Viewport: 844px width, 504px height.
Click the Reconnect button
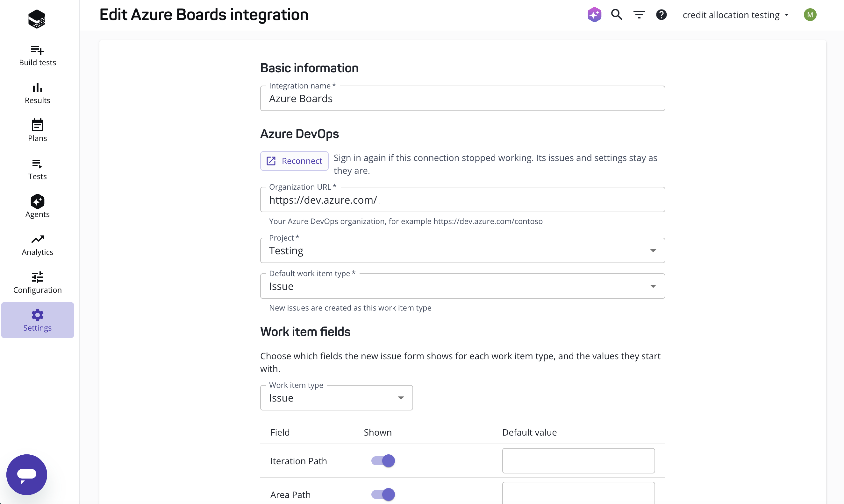point(294,161)
